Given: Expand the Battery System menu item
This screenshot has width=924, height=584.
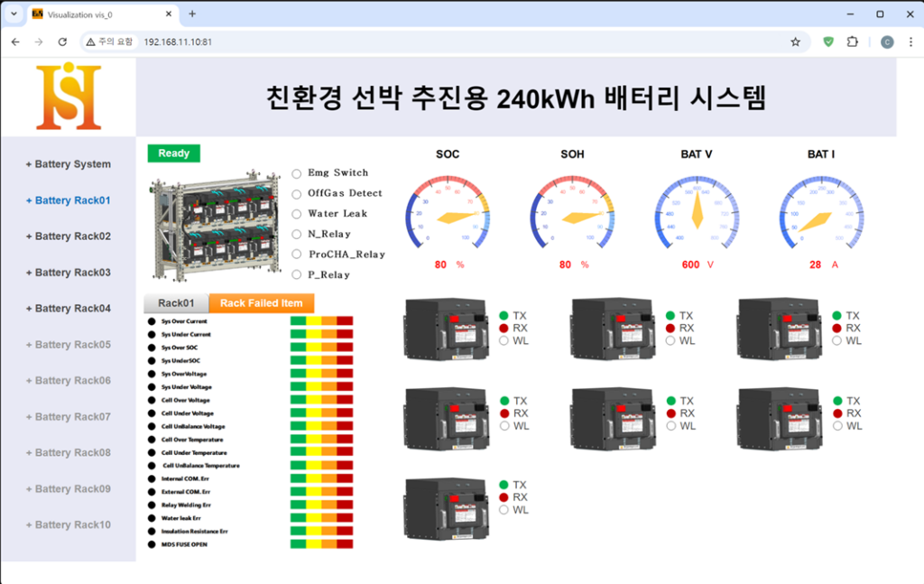Looking at the screenshot, I should pos(69,164).
